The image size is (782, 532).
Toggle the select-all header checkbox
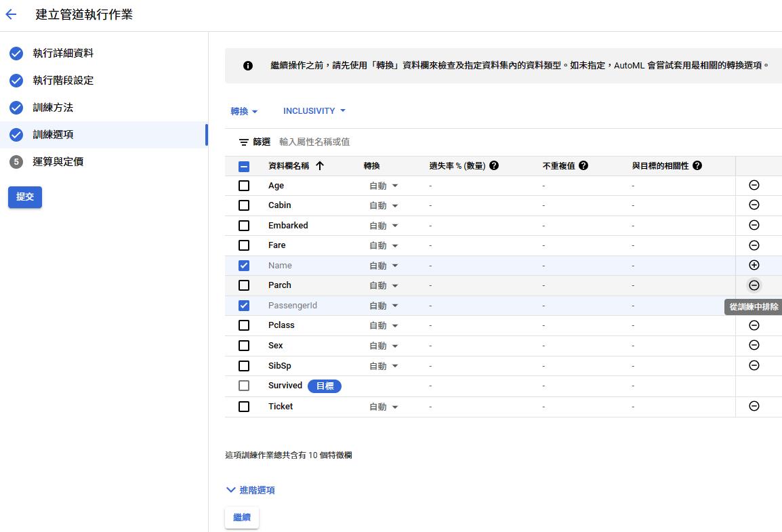[x=244, y=166]
